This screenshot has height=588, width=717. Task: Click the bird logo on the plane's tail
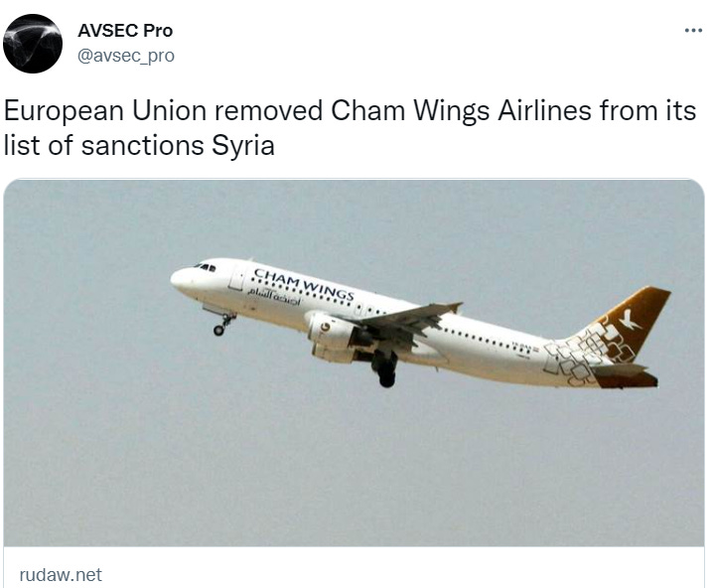pyautogui.click(x=630, y=320)
